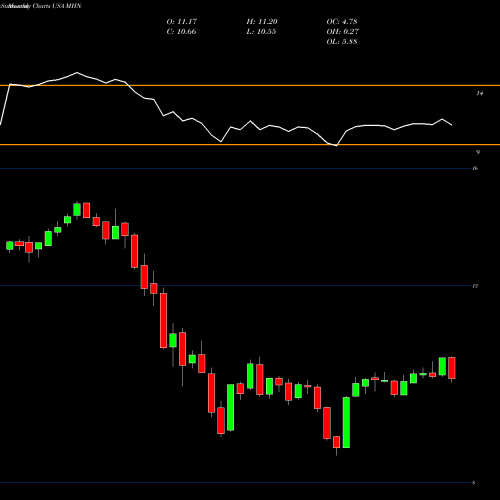This screenshot has width=500, height=500.
Task: Select the 'OH: 0.27' reading
Action: click(x=343, y=32)
